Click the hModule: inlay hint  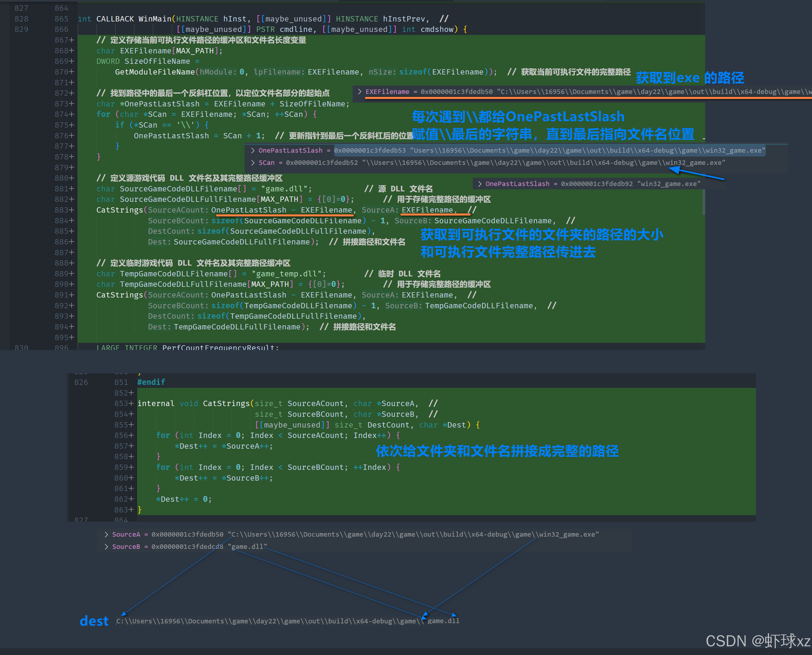218,72
